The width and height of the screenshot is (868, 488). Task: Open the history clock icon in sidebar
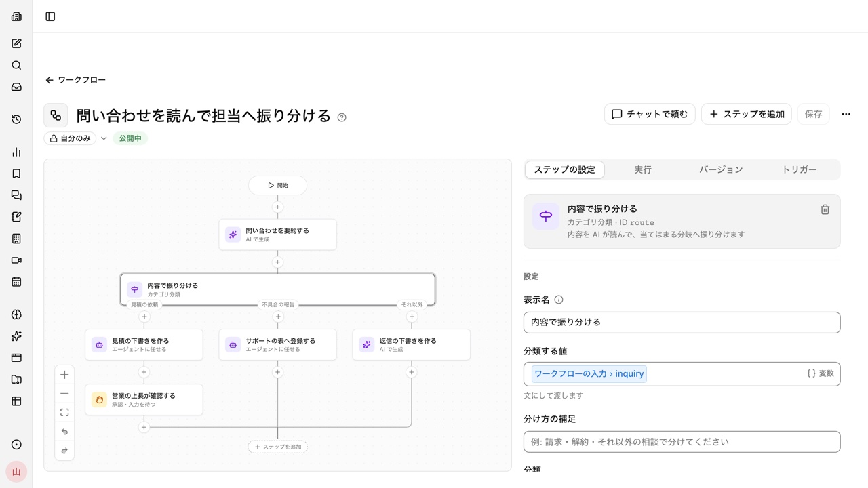point(16,119)
